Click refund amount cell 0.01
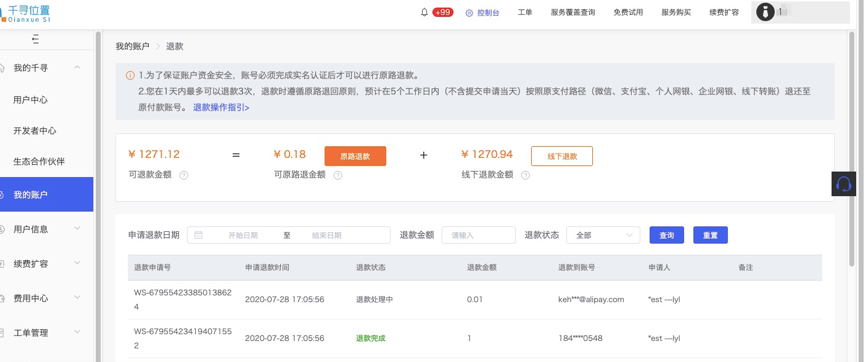The height and width of the screenshot is (362, 864). pos(474,300)
